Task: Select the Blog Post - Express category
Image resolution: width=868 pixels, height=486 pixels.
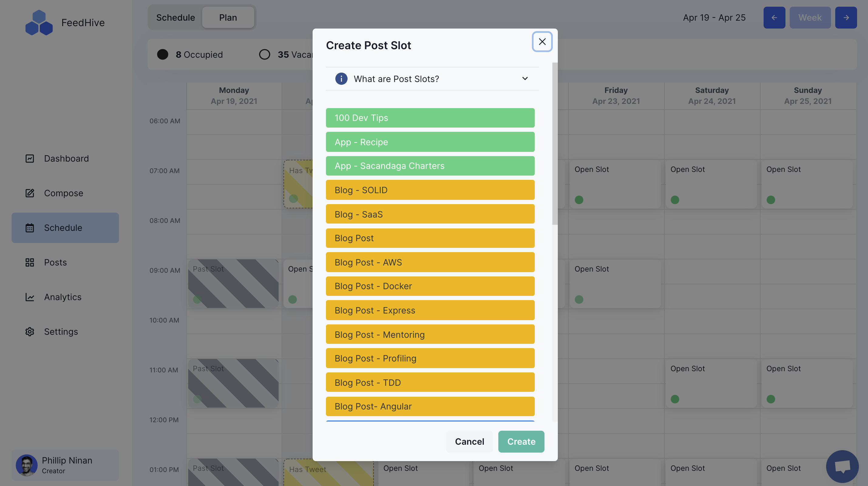Action: [430, 310]
